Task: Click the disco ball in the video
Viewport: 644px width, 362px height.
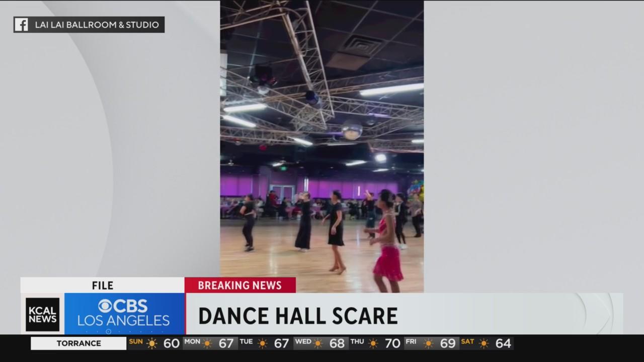Action: pyautogui.click(x=351, y=131)
